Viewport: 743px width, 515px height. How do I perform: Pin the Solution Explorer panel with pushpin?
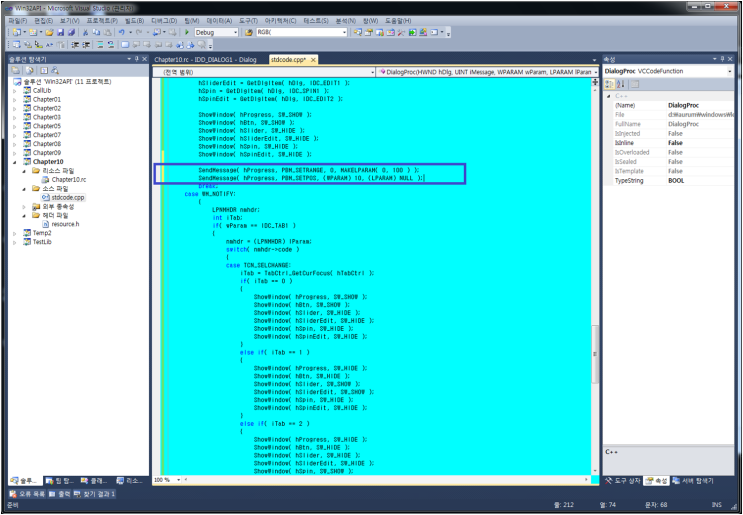point(136,59)
